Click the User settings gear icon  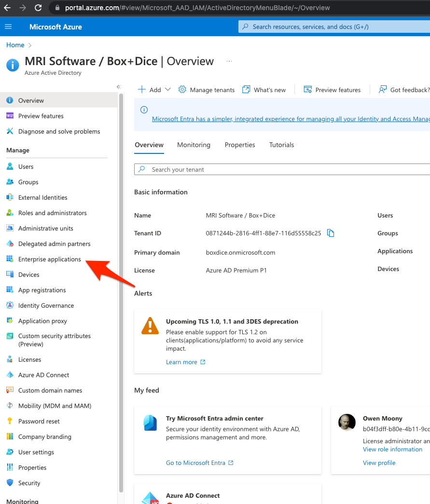click(x=10, y=451)
